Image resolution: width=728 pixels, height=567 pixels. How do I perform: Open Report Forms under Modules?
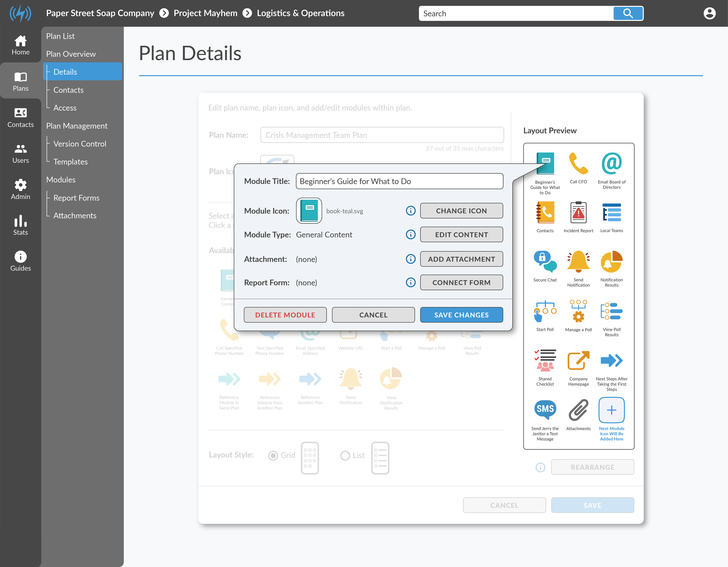pyautogui.click(x=76, y=198)
